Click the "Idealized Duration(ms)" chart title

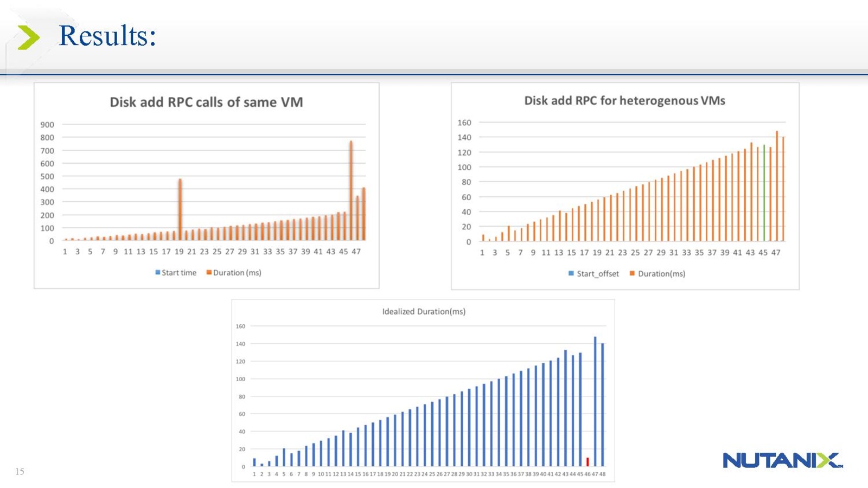tap(424, 311)
